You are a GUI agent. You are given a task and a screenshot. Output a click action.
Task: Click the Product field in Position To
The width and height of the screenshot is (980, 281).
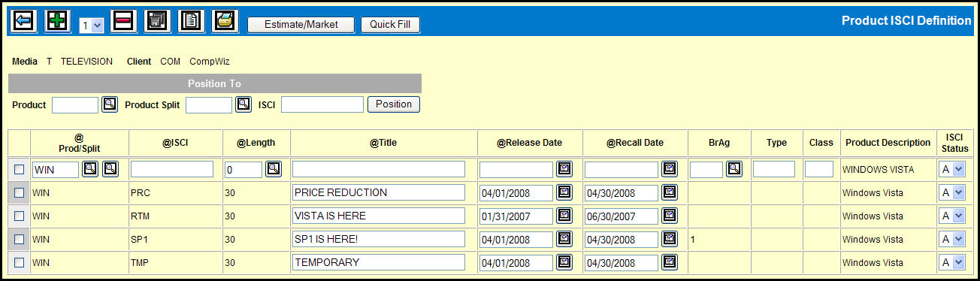coord(75,104)
